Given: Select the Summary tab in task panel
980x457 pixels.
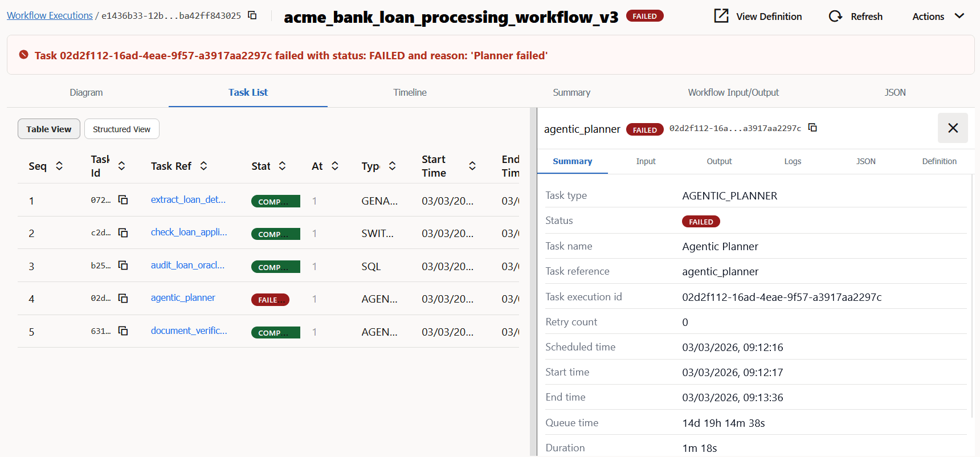Looking at the screenshot, I should 573,161.
